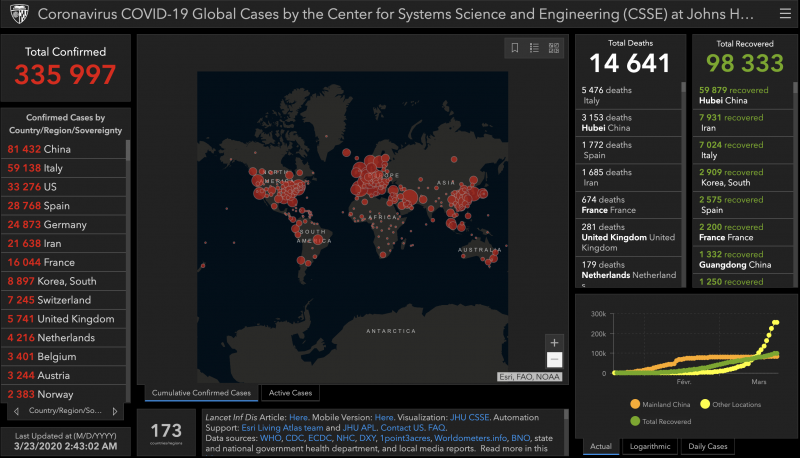Select Korea, South in confirmed list
Screen dimensions: 800x458
pyautogui.click(x=64, y=282)
